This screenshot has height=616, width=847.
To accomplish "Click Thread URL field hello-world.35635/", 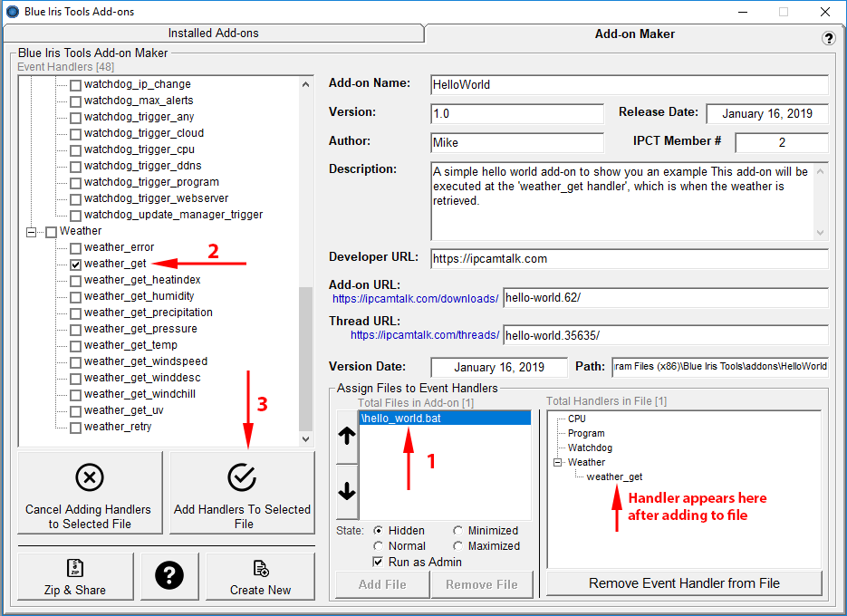I will coord(666,335).
